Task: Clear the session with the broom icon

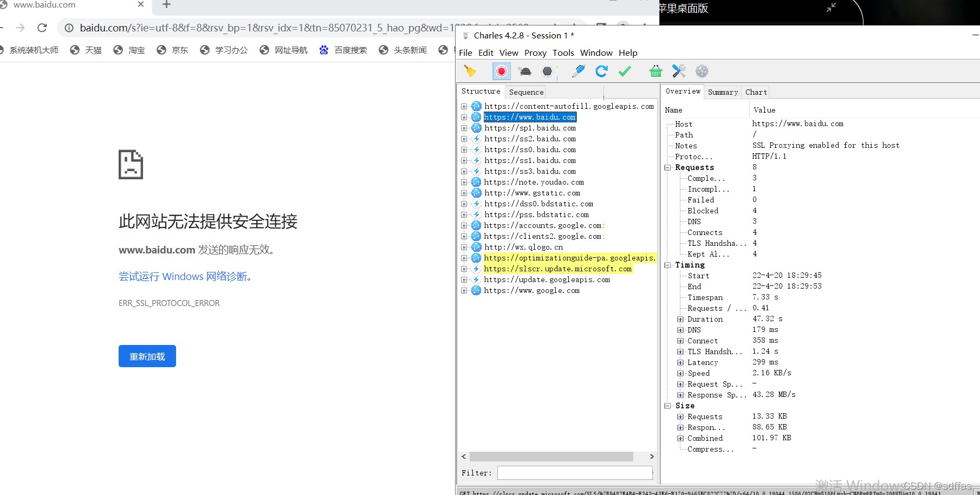Action: (470, 71)
